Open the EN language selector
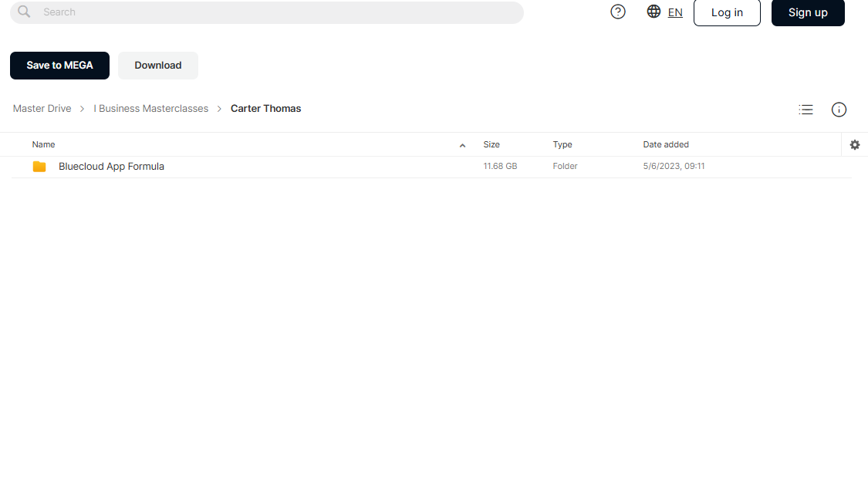The width and height of the screenshot is (868, 480). [675, 12]
